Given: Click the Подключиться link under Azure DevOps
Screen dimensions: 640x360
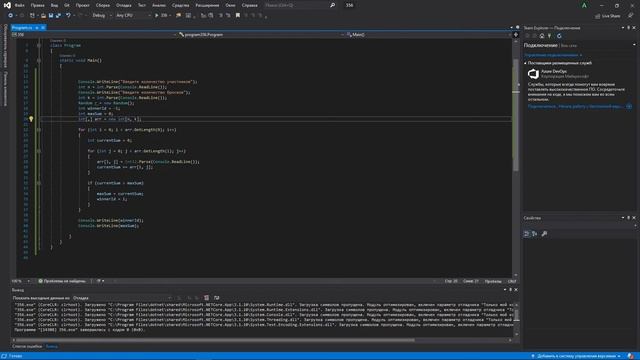Looking at the screenshot, I should pyautogui.click(x=541, y=107).
